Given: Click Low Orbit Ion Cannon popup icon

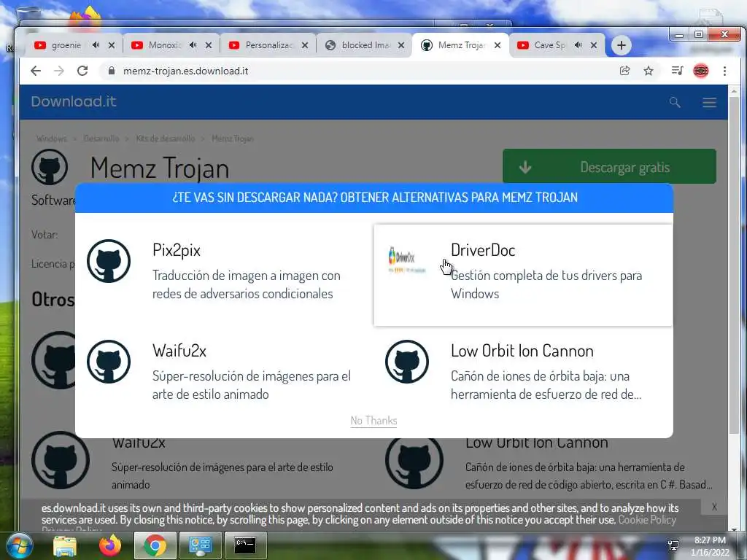Looking at the screenshot, I should coord(407,362).
